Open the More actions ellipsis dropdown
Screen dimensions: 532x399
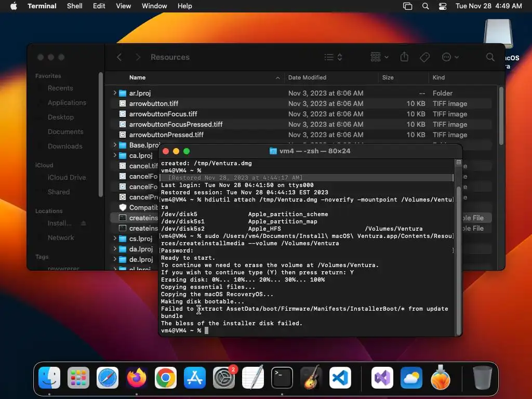(450, 57)
